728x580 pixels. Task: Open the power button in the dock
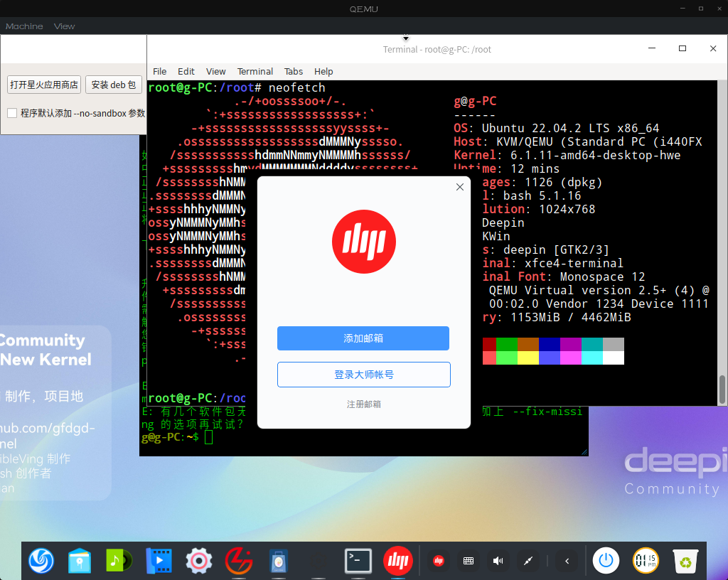(x=606, y=561)
